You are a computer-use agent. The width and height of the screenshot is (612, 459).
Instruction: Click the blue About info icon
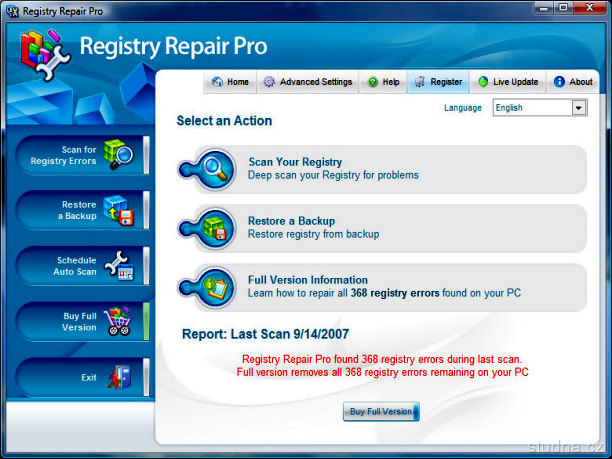point(559,82)
